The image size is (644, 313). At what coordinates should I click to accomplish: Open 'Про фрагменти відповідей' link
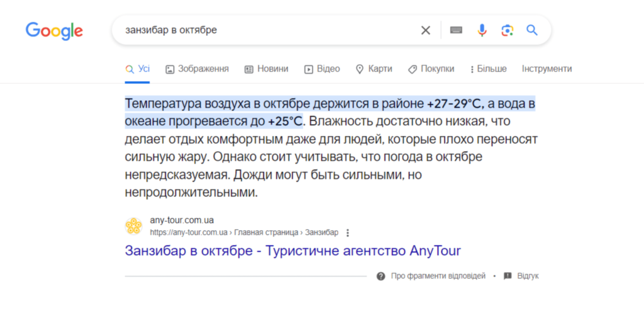(x=438, y=276)
